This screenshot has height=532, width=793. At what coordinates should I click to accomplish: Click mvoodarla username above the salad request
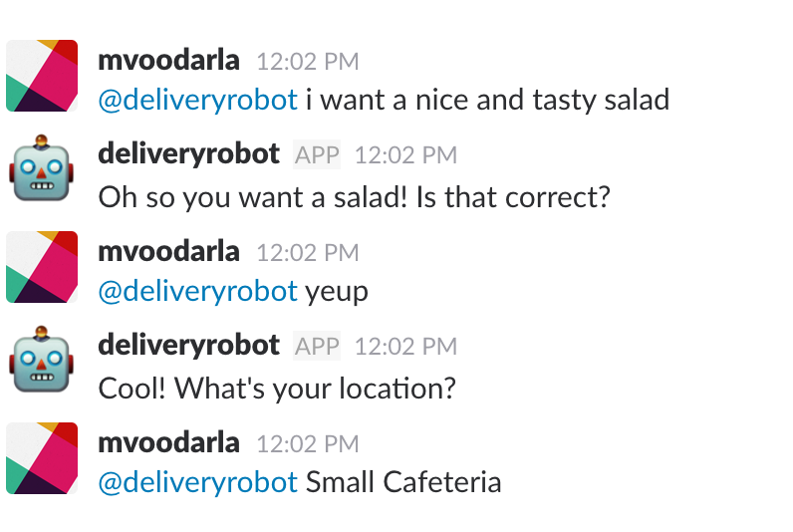(x=169, y=60)
